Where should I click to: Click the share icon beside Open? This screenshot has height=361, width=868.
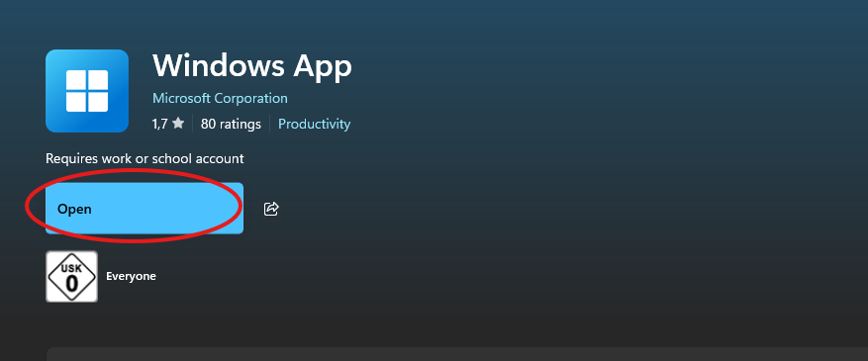pyautogui.click(x=271, y=209)
